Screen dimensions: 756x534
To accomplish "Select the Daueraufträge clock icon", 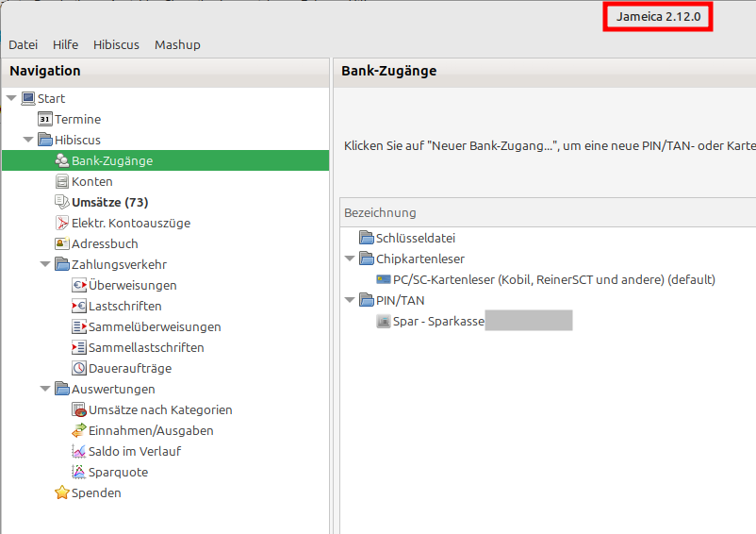I will [79, 369].
